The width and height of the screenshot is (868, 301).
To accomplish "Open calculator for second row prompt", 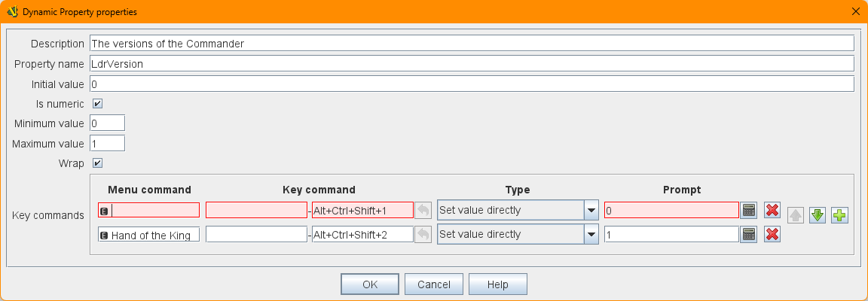I will pyautogui.click(x=749, y=235).
